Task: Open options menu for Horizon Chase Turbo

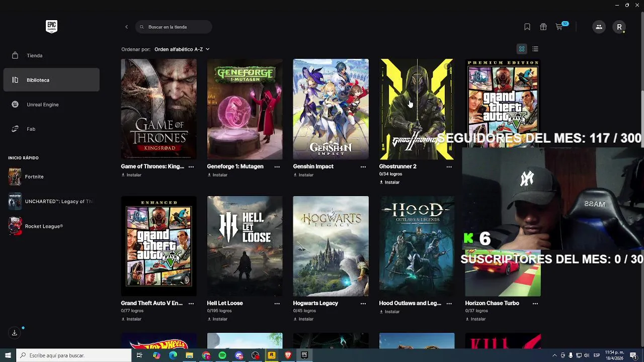Action: coord(535,303)
